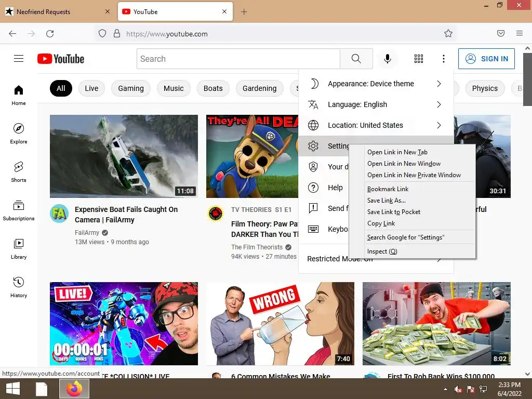
Task: Open the WRONG water drinking video thumbnail
Action: [280, 324]
